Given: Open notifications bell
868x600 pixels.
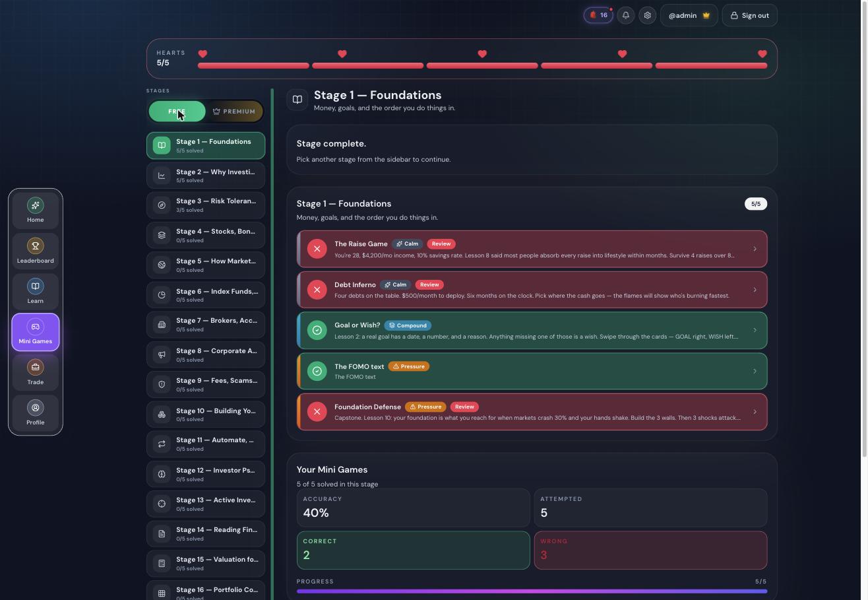Looking at the screenshot, I should (x=626, y=15).
